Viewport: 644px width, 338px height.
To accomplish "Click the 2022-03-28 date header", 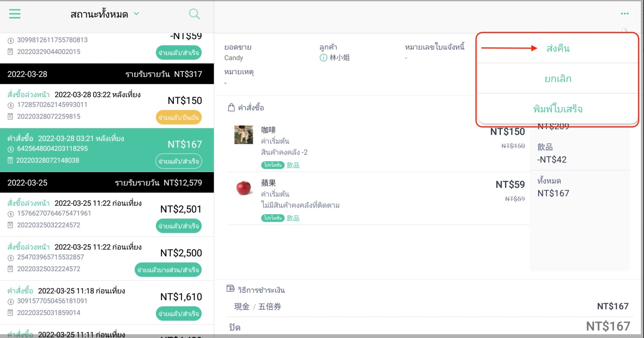I will tap(107, 74).
